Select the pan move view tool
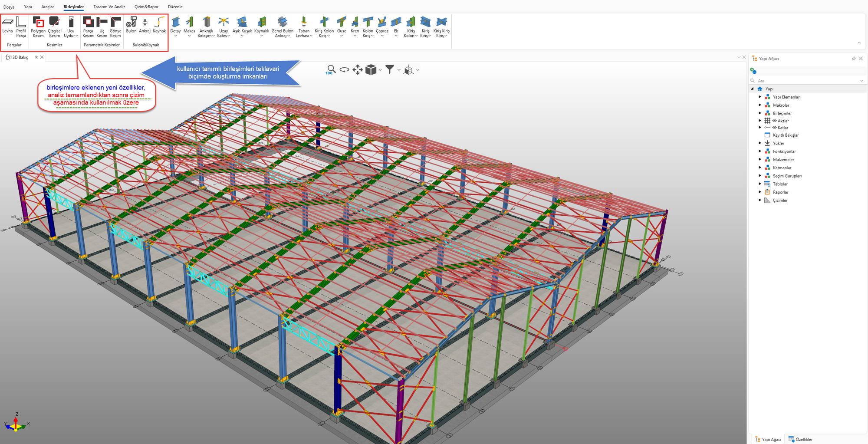This screenshot has height=444, width=868. coord(358,69)
